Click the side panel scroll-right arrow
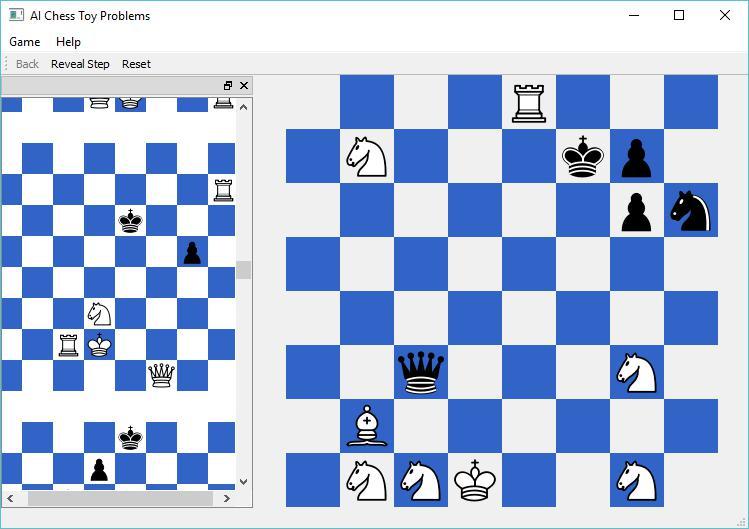 click(x=227, y=498)
